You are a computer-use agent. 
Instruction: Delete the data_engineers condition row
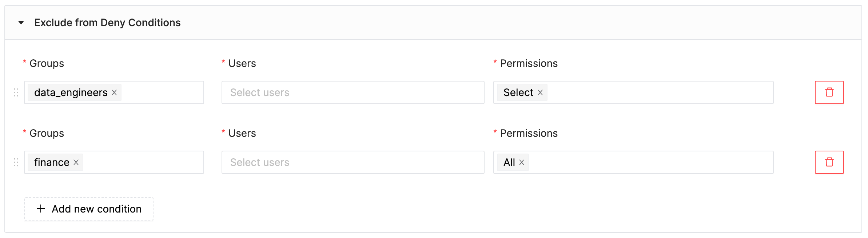click(x=829, y=92)
